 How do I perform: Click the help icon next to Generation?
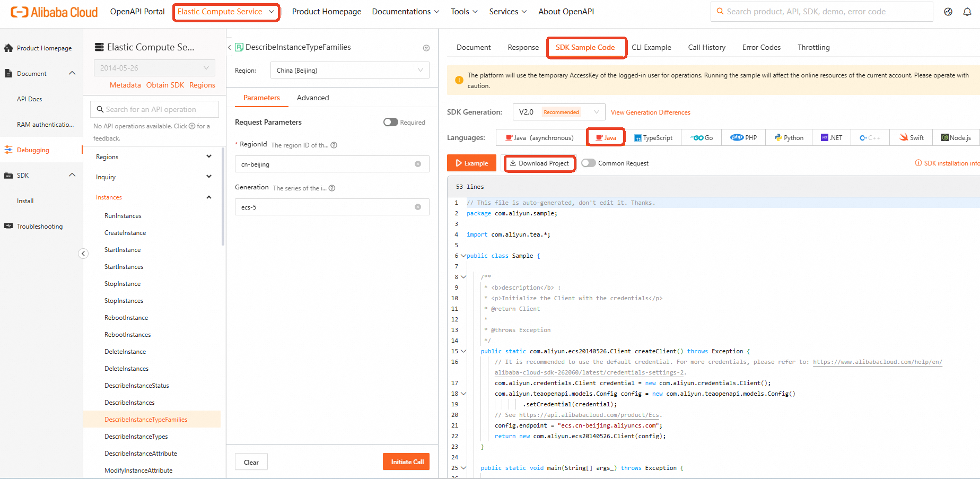[x=332, y=188]
